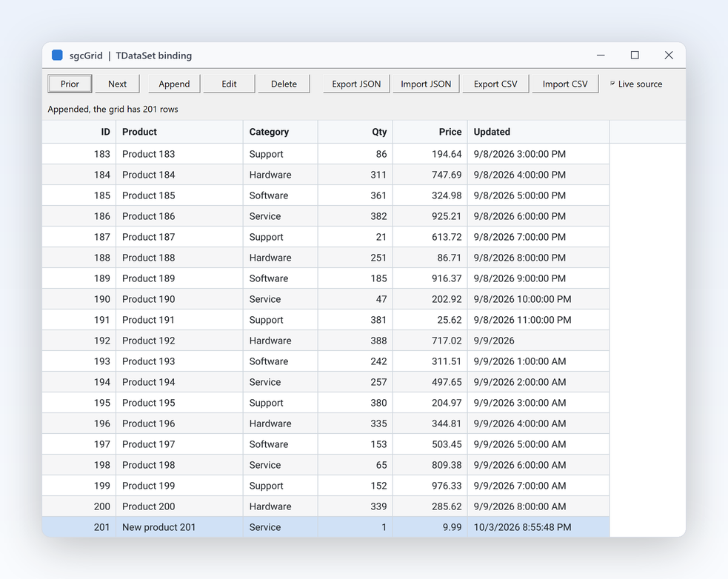Click the '976.33' price cell
The width and height of the screenshot is (728, 579).
click(x=430, y=486)
